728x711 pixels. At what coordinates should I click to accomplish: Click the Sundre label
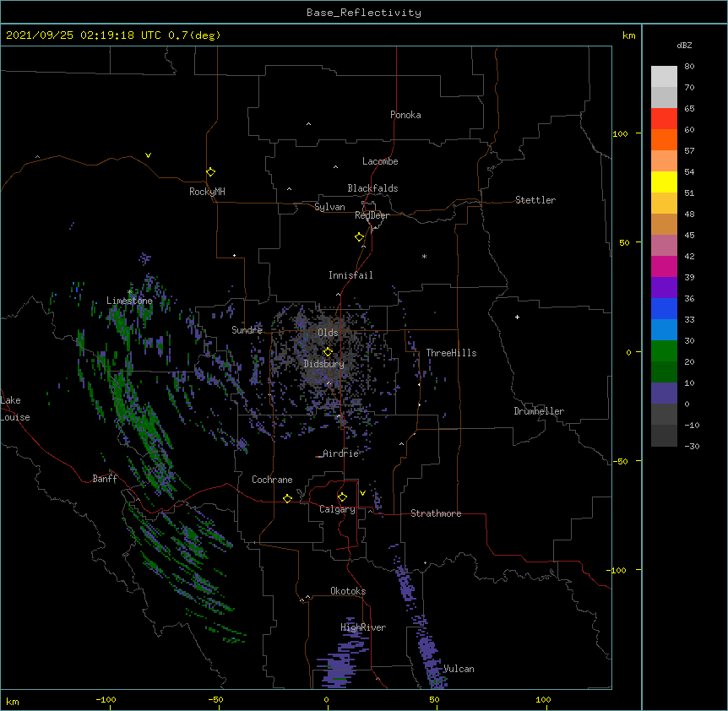(x=247, y=330)
